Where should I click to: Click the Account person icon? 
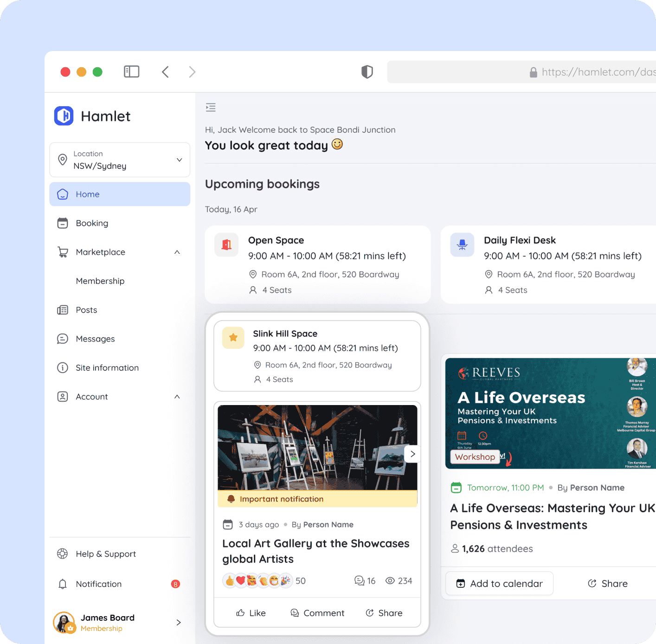pyautogui.click(x=63, y=397)
